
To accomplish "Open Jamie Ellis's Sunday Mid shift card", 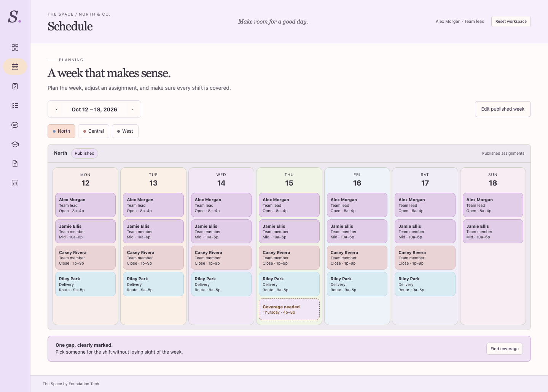I will (x=493, y=231).
